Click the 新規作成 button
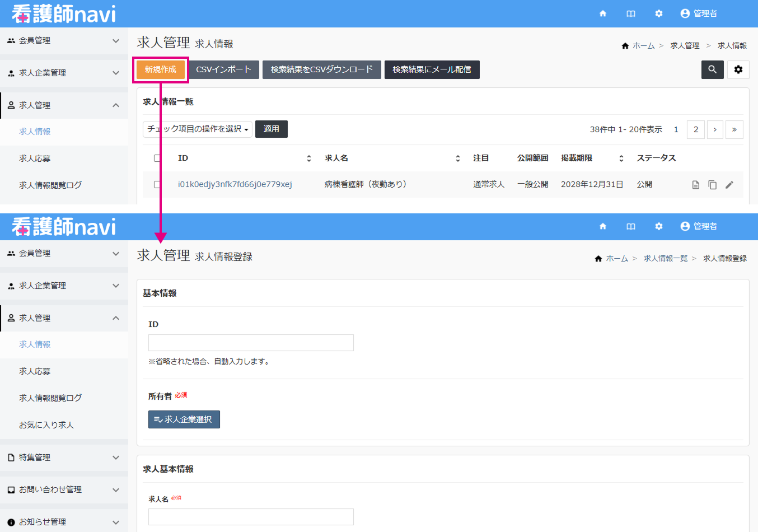Viewport: 758px width, 532px height. 161,69
